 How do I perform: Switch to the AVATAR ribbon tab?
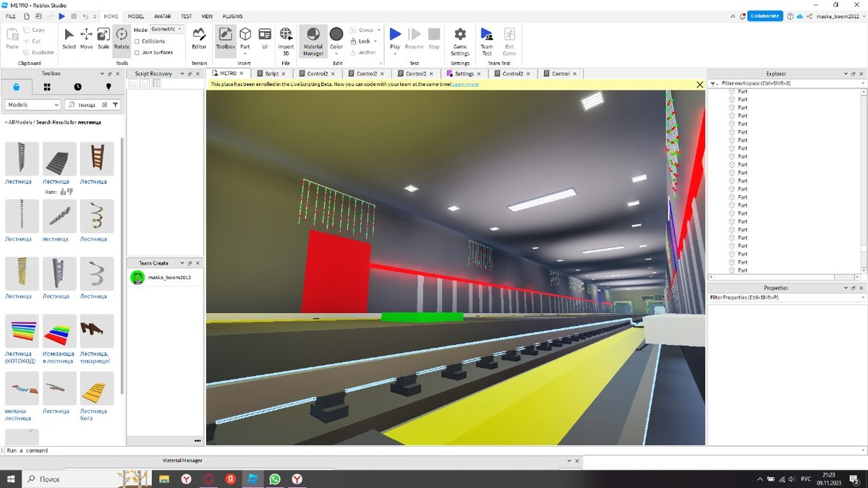pos(162,16)
